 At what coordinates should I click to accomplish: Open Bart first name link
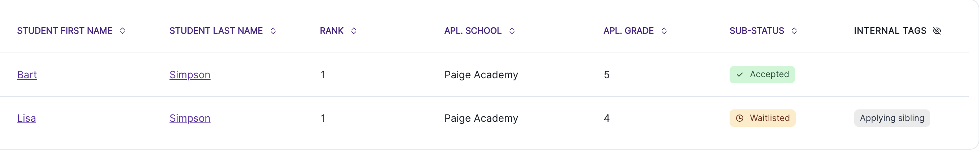point(27,75)
